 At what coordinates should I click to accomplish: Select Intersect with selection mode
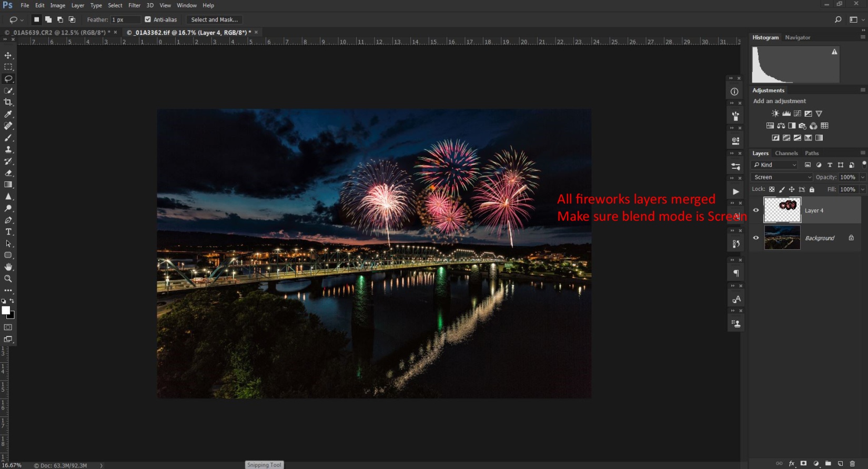pos(72,19)
